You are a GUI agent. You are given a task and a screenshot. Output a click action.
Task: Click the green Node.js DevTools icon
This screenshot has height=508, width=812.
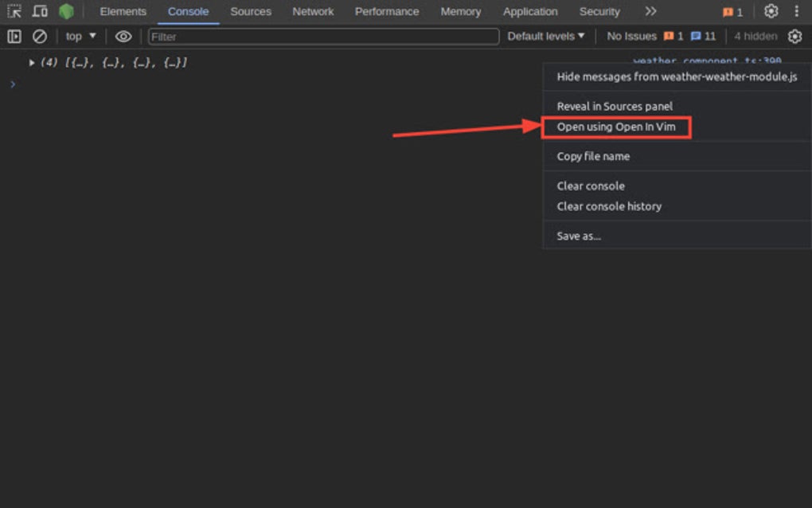coord(66,11)
